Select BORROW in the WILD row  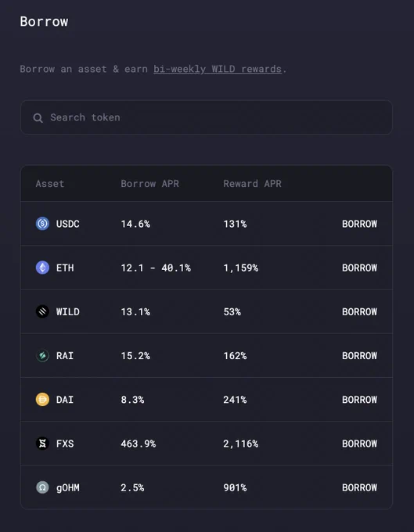pyautogui.click(x=359, y=312)
